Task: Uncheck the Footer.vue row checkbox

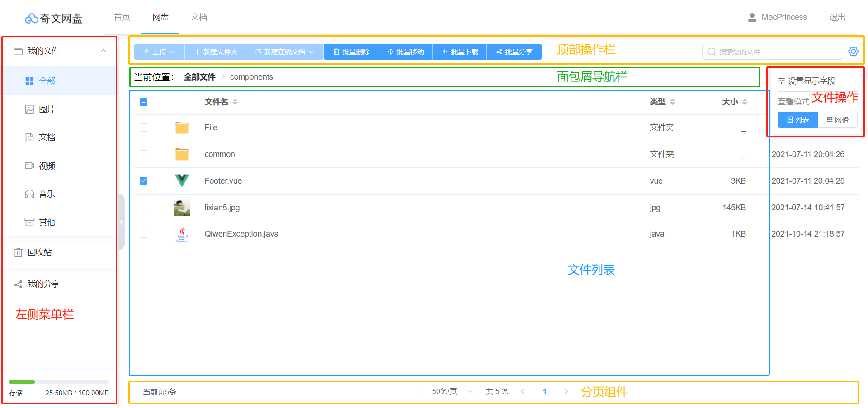Action: (143, 181)
